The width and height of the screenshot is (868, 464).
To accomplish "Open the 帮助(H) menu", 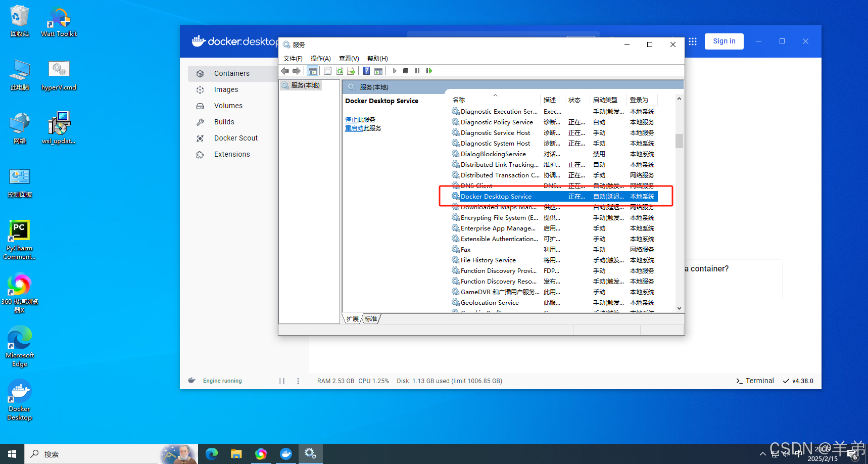I will [x=377, y=59].
